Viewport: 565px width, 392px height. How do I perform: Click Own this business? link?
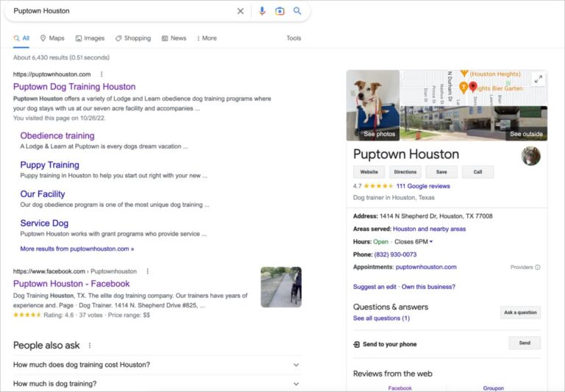click(428, 287)
